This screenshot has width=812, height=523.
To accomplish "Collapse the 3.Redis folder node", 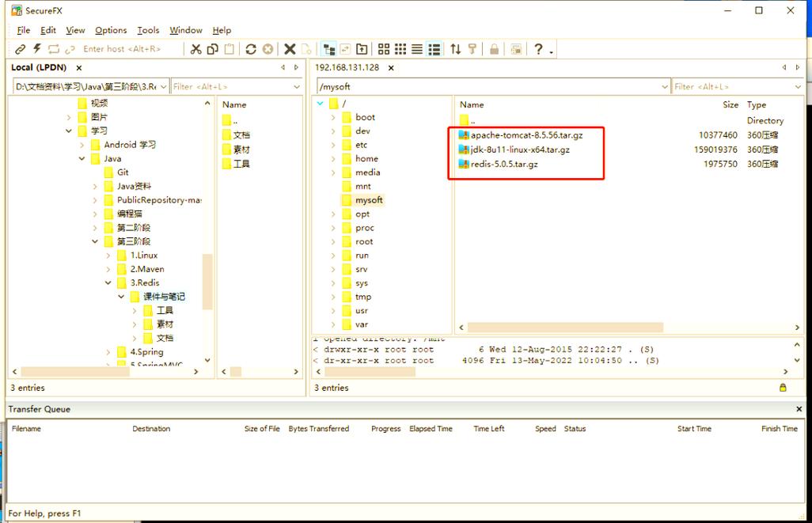I will [108, 282].
